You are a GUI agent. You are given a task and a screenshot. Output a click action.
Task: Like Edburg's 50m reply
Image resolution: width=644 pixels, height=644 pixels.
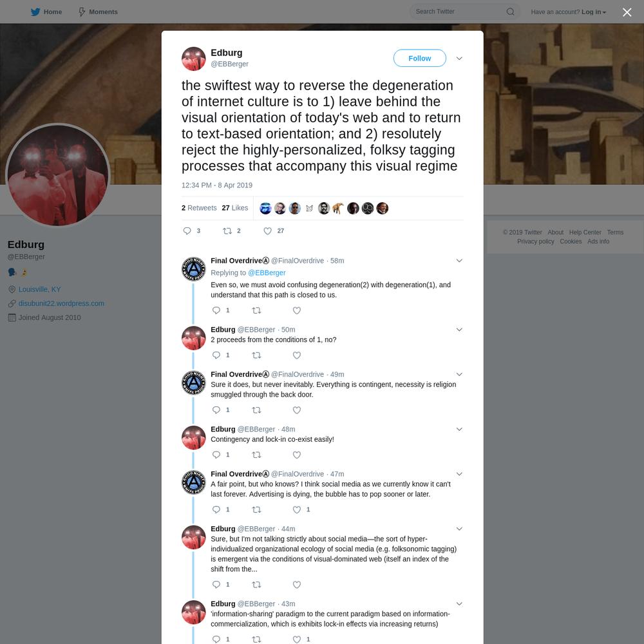pos(296,355)
